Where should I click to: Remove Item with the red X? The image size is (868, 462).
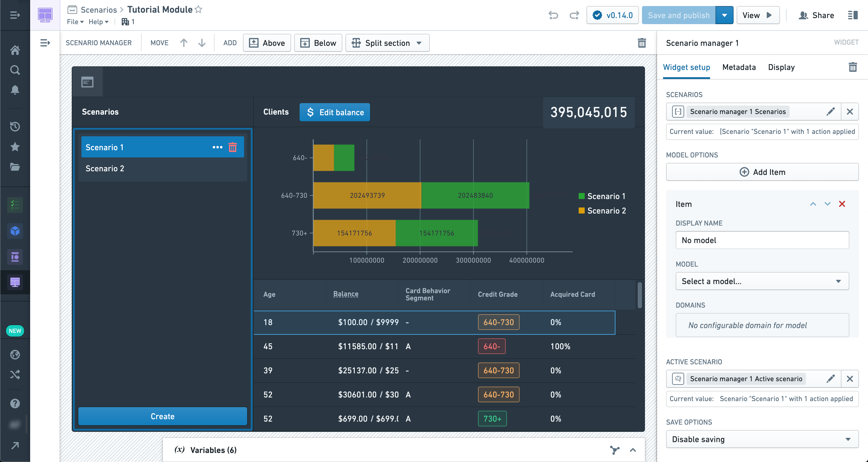coord(842,204)
